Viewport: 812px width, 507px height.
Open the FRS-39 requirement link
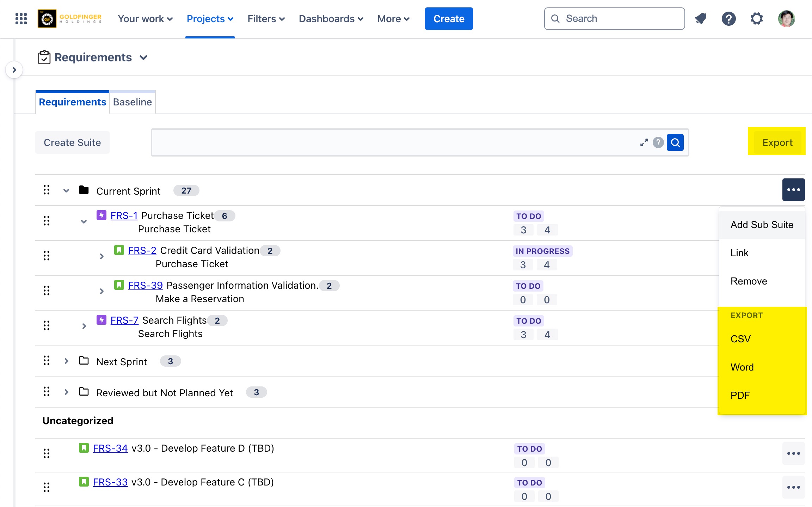(145, 285)
